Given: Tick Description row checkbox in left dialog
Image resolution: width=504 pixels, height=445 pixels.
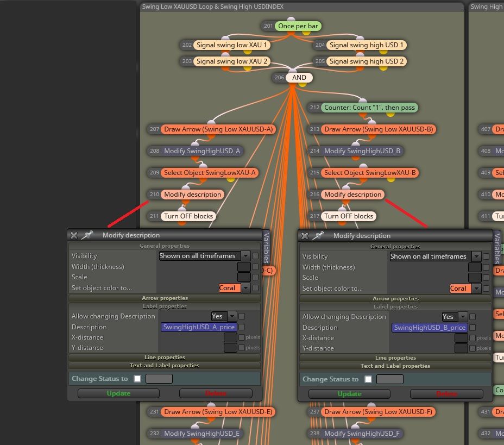Looking at the screenshot, I should (242, 327).
